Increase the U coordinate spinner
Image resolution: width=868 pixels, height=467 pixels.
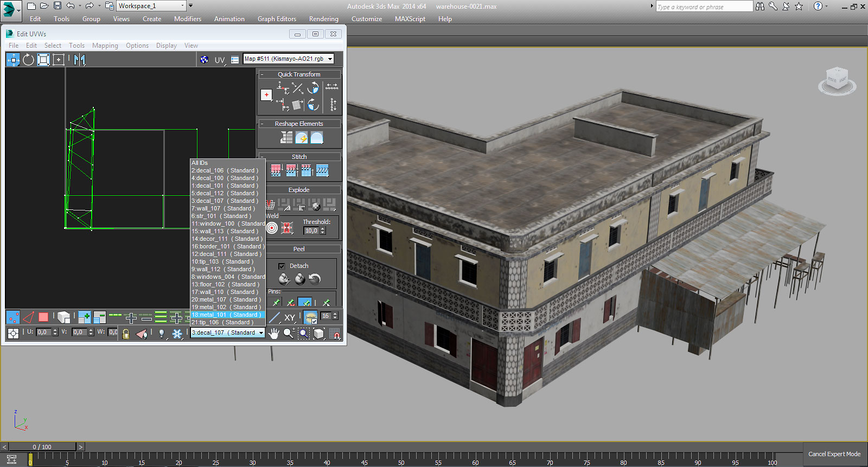point(55,330)
